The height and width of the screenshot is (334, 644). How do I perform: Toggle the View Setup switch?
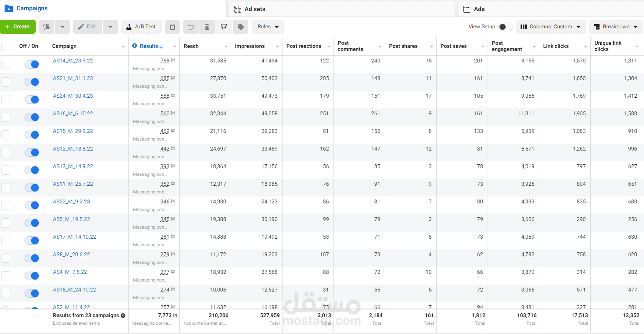tap(505, 27)
